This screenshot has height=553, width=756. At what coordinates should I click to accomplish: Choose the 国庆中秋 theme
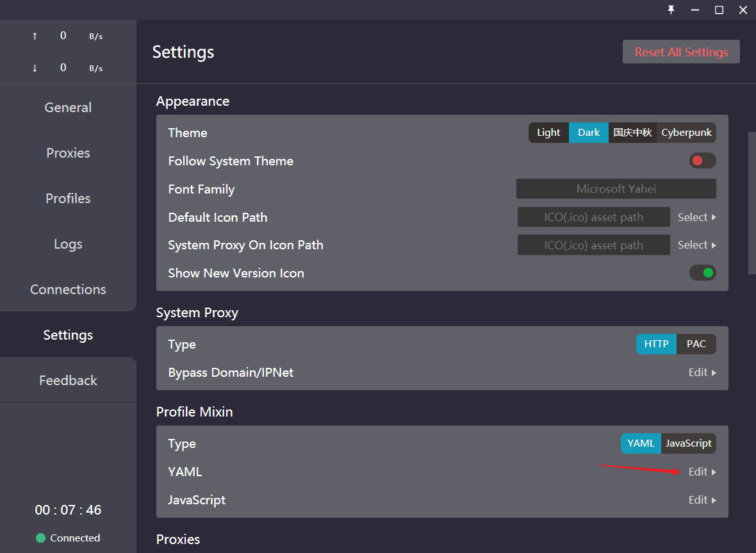coord(632,133)
